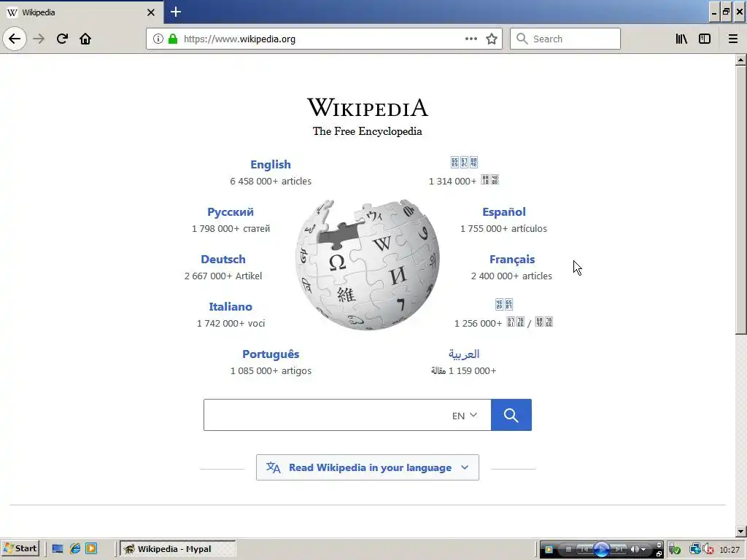
Task: Open the Library bookshelf icon
Action: click(681, 39)
